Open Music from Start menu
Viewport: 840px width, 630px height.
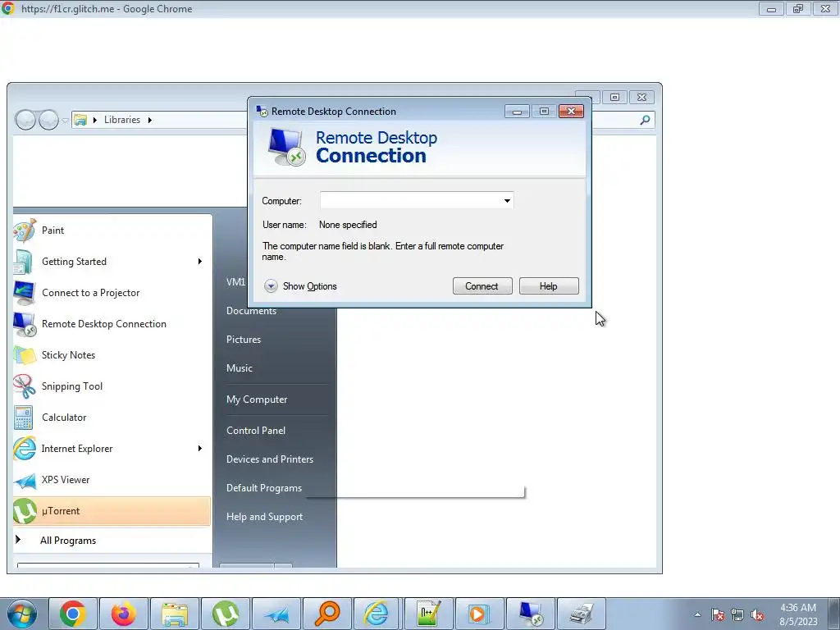[240, 368]
